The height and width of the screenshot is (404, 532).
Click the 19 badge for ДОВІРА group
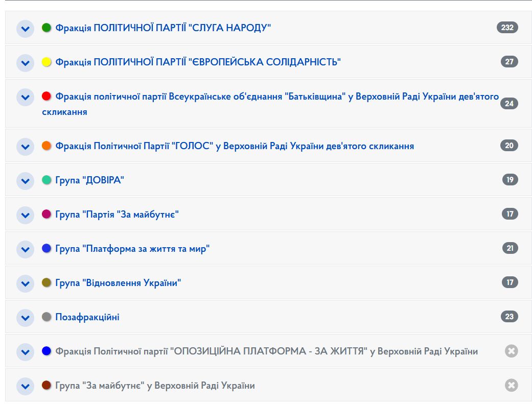click(x=510, y=180)
